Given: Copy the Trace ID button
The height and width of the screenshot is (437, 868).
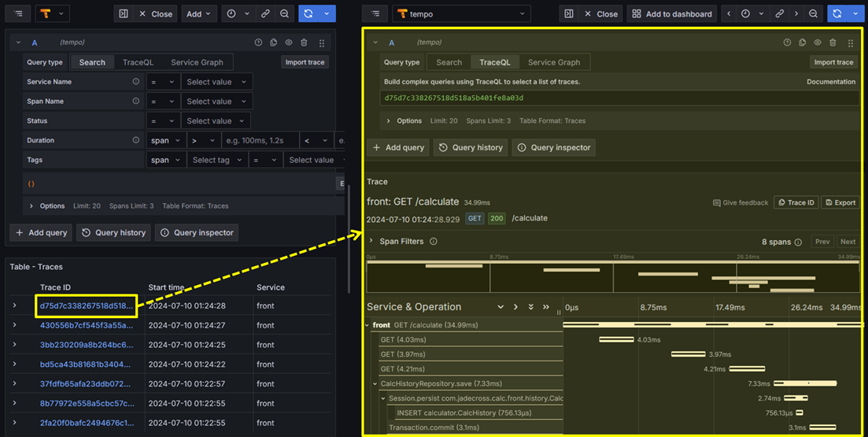Looking at the screenshot, I should coord(796,202).
